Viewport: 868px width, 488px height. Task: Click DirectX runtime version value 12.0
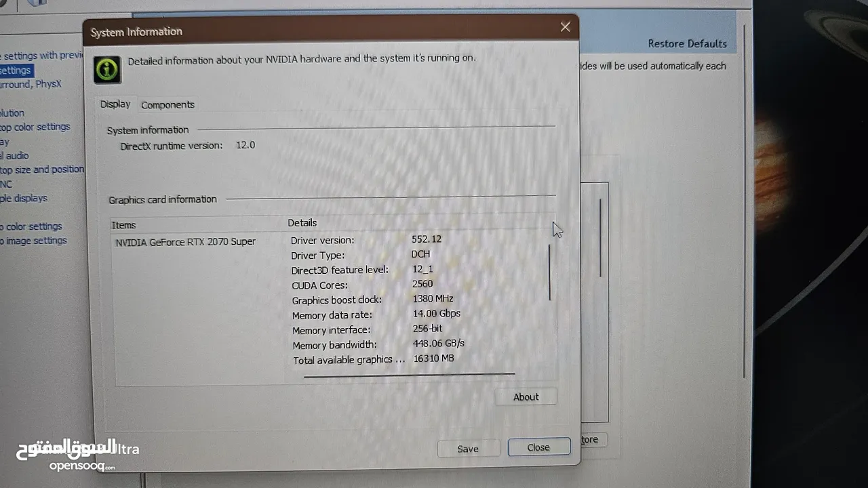click(245, 145)
